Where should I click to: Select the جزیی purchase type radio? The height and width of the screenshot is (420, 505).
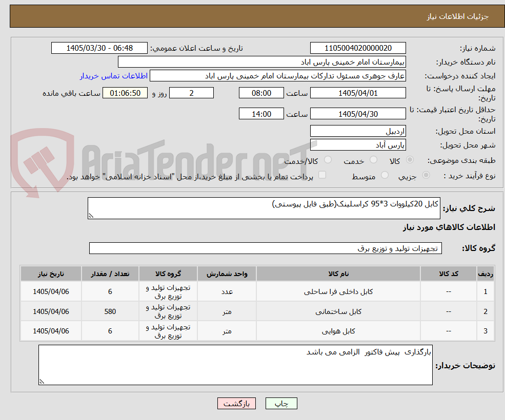(426, 175)
